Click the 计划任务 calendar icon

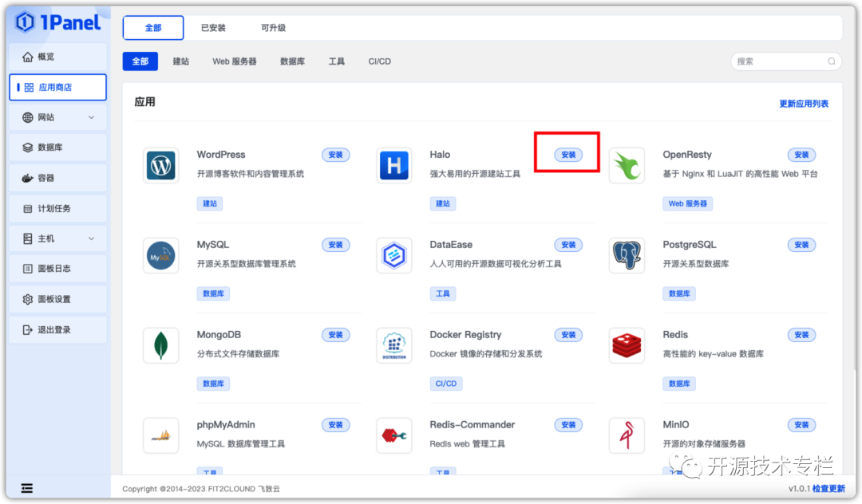27,209
